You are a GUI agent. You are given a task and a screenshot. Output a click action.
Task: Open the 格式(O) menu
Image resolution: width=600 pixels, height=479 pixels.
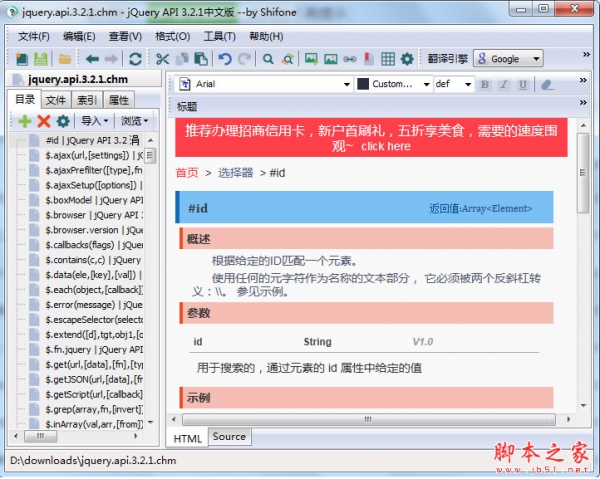pos(172,36)
